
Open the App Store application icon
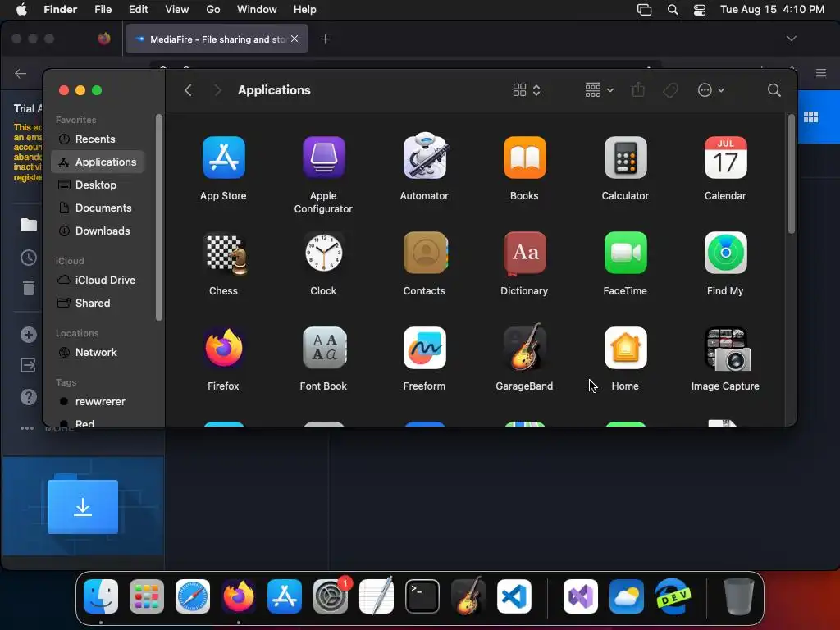point(223,157)
